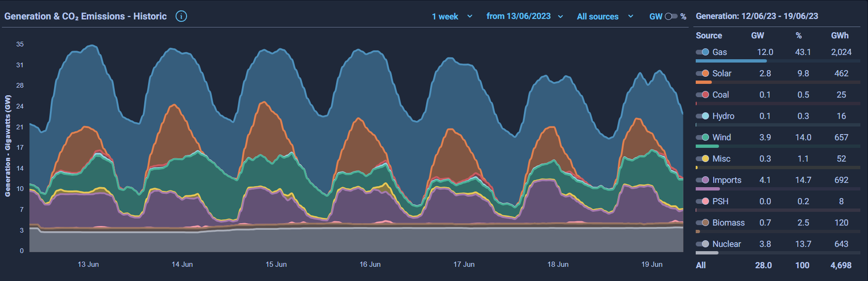Viewport: 868px width, 281px height.
Task: Click the Gas percentage 43.1
Action: tap(803, 52)
